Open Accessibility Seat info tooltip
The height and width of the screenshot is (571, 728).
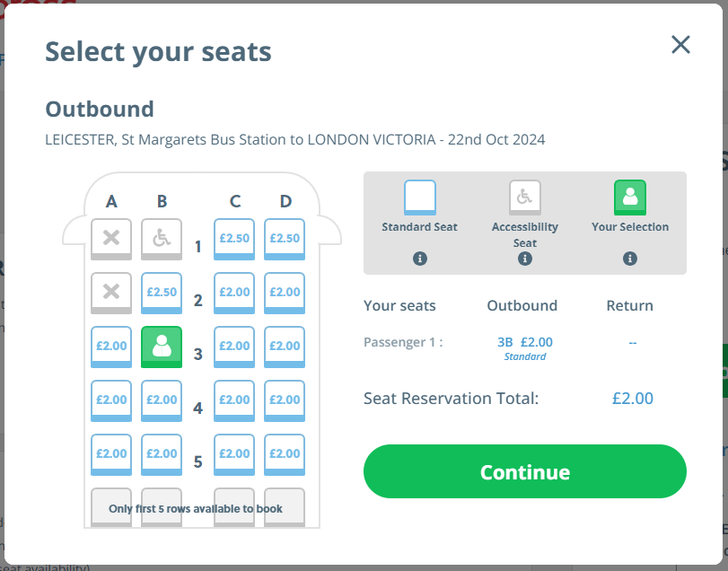point(524,258)
